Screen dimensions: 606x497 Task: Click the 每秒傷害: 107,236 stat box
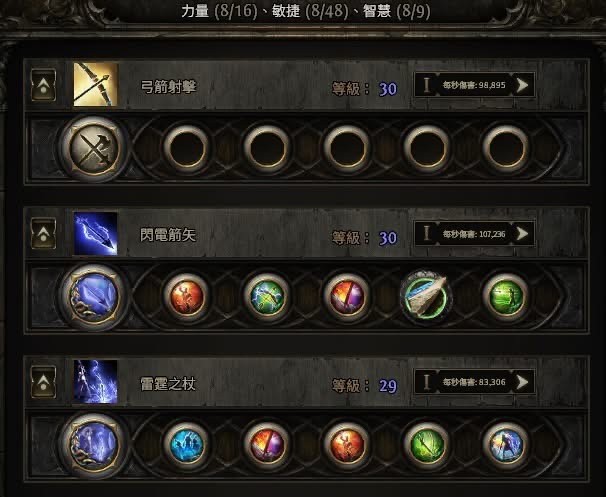pos(475,233)
